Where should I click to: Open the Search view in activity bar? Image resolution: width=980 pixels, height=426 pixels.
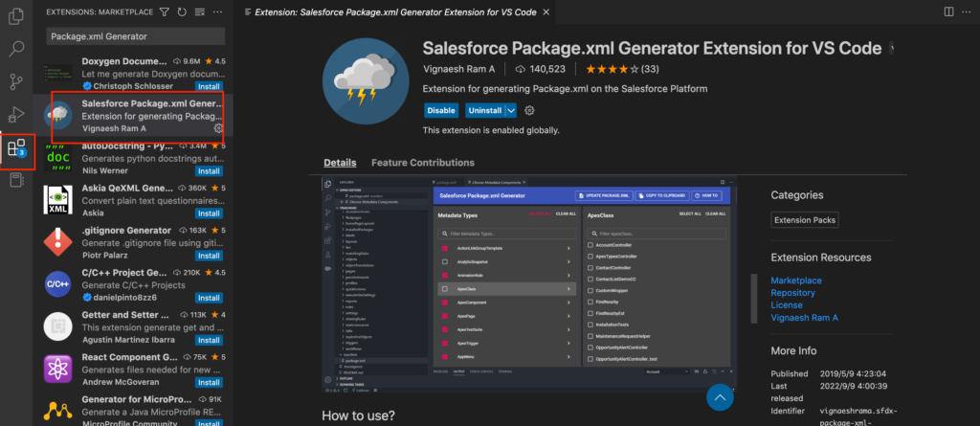coord(16,48)
